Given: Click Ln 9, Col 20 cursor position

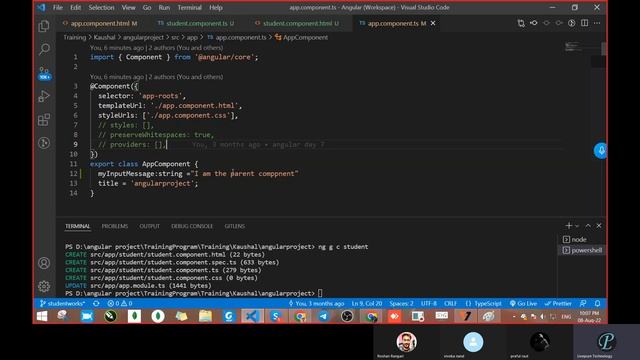Looking at the screenshot, I should pos(367,303).
